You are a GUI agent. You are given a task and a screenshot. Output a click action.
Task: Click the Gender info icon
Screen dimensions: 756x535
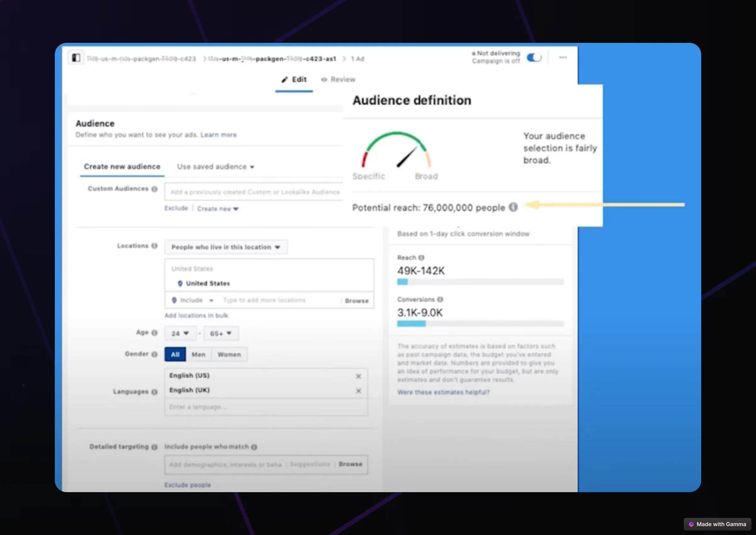[154, 354]
